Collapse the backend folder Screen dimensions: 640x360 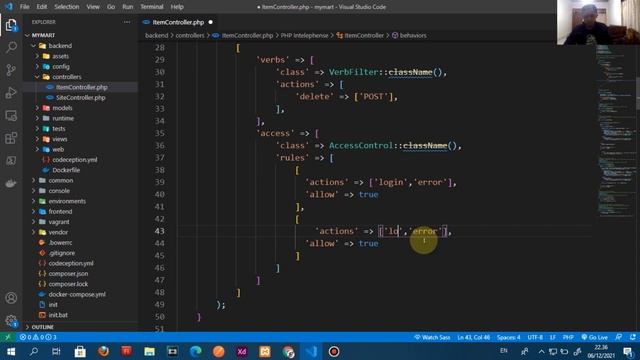60,46
